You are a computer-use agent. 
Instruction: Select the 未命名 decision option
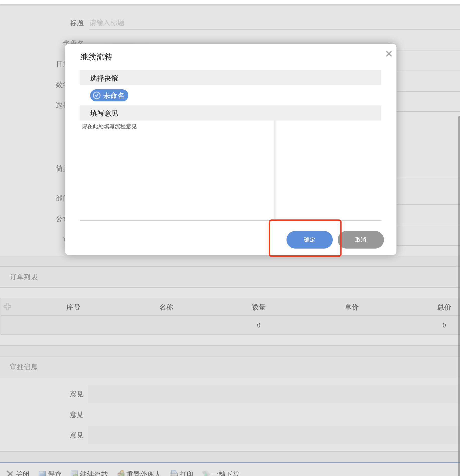[x=109, y=96]
